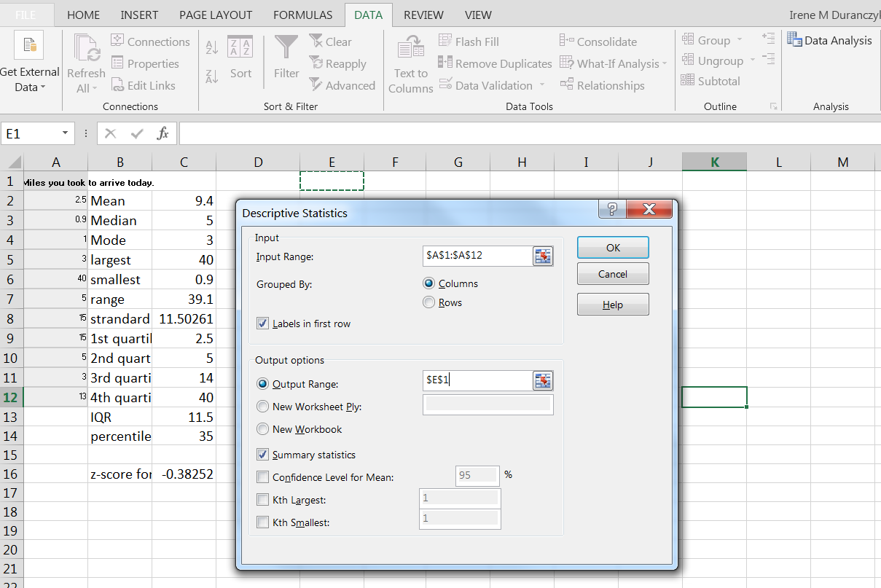Reapply the filter
This screenshot has height=588, width=881.
click(337, 63)
